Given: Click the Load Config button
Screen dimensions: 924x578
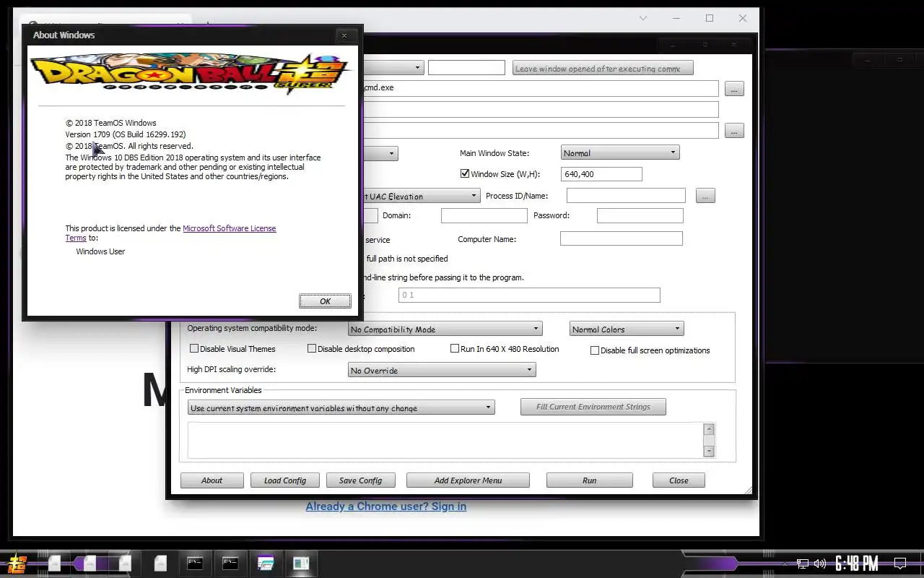Looking at the screenshot, I should 285,480.
